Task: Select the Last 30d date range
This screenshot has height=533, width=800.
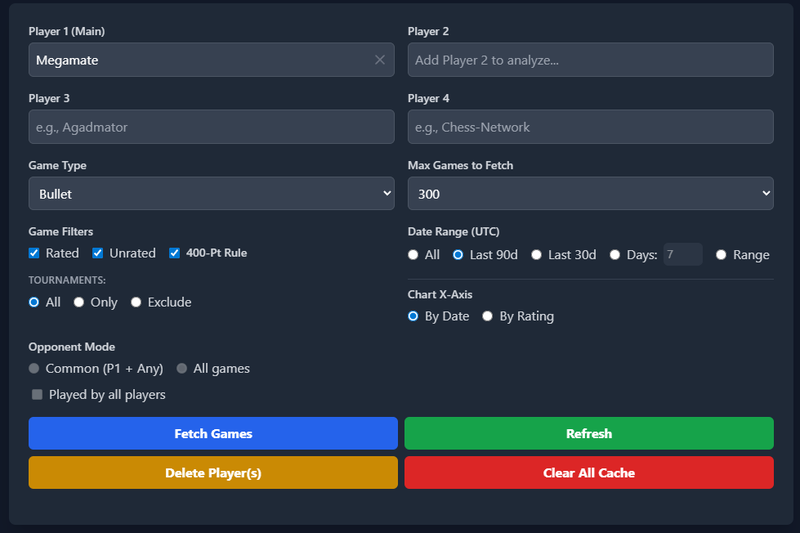Action: 537,255
